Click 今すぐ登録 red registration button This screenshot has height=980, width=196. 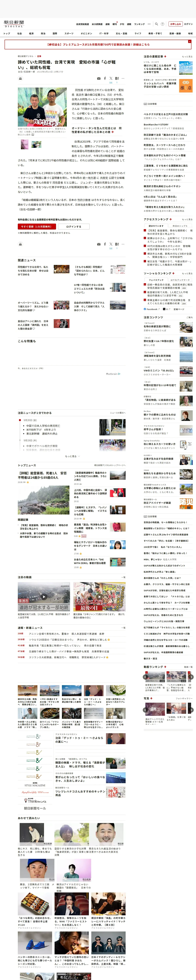(x=37, y=226)
